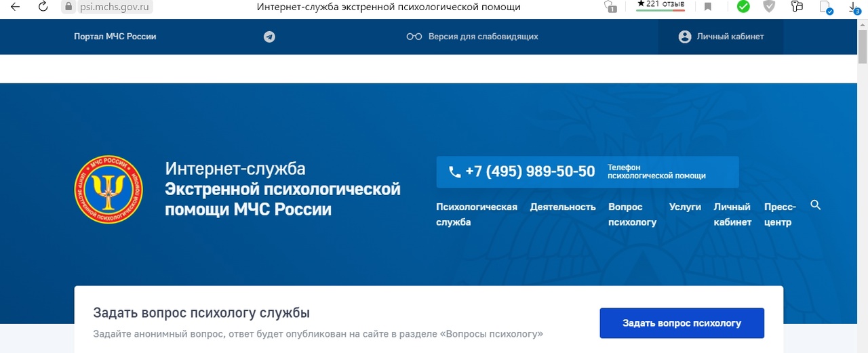This screenshot has height=353, width=868.
Task: Click the site search magnifier icon
Action: point(816,205)
